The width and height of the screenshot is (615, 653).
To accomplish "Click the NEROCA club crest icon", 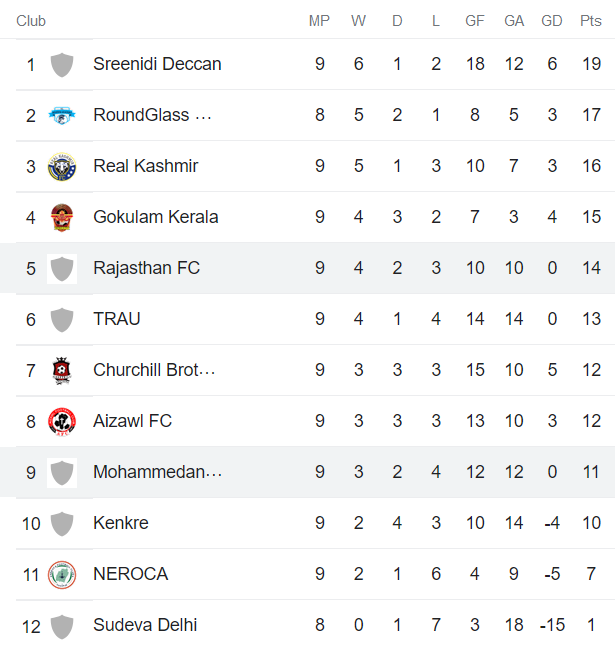I will [62, 575].
